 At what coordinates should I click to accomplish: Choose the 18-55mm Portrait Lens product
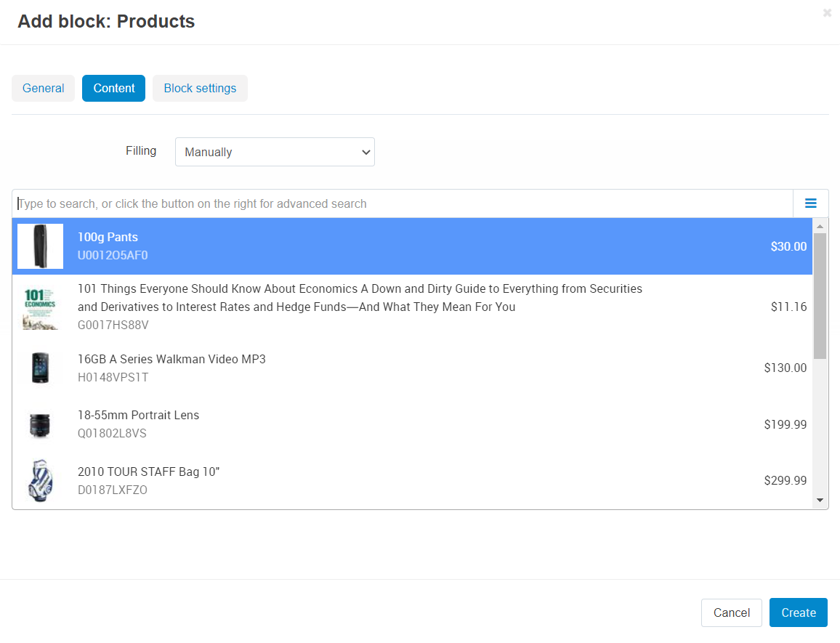tap(138, 416)
